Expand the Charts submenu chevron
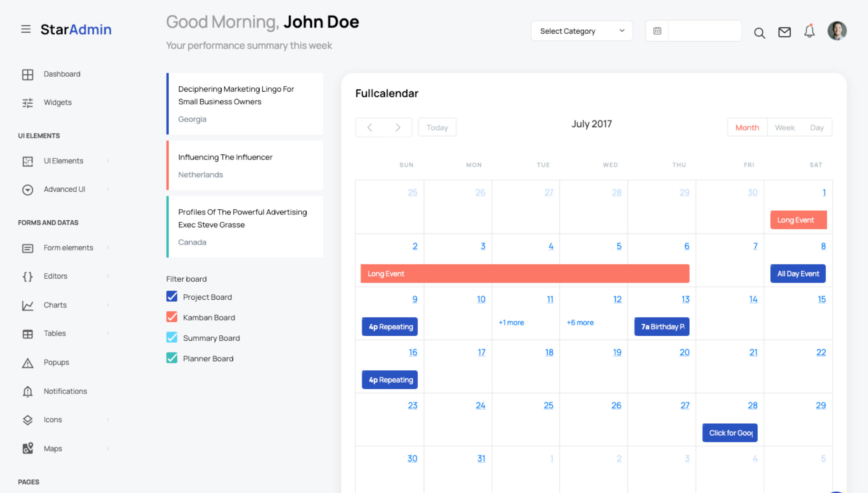 [108, 305]
